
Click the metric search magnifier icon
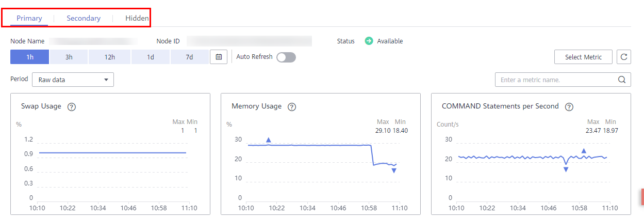click(622, 80)
